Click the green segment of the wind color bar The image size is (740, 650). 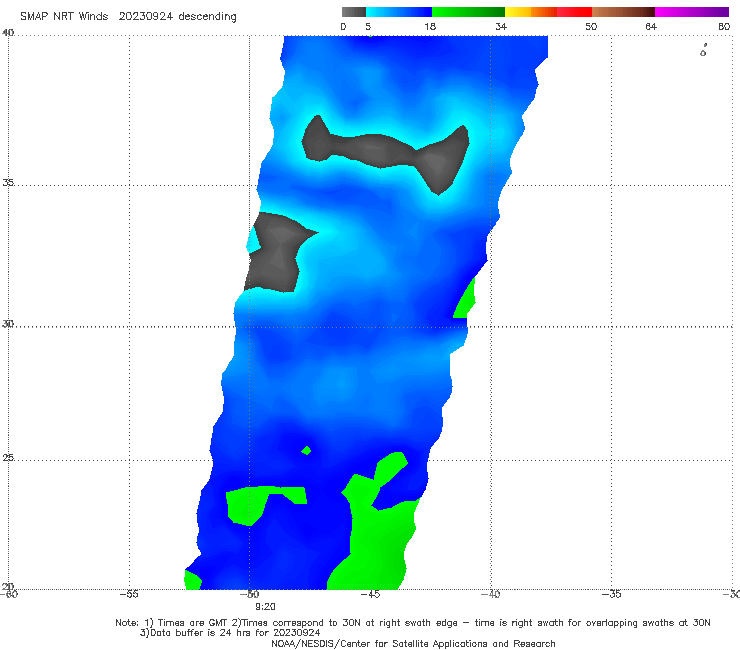click(x=468, y=12)
